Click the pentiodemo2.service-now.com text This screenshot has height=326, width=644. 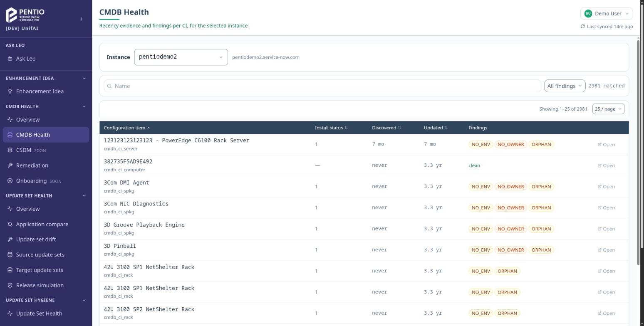coord(266,57)
